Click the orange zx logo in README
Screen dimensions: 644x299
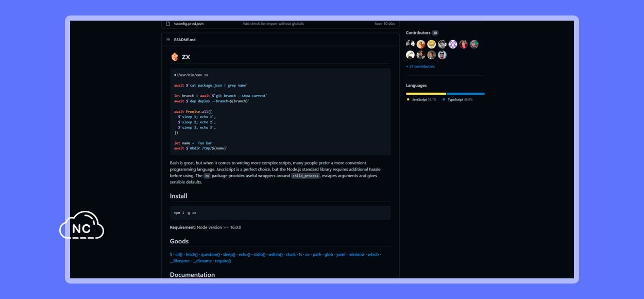tap(175, 57)
